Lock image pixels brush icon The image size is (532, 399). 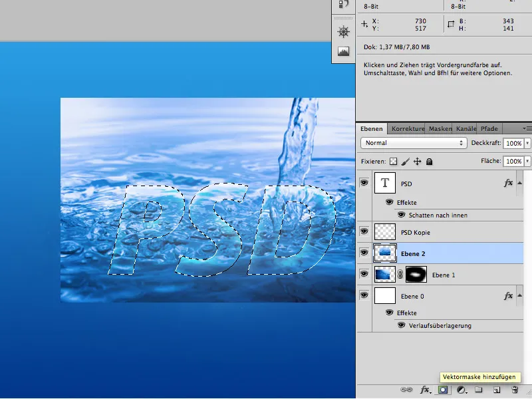click(405, 162)
